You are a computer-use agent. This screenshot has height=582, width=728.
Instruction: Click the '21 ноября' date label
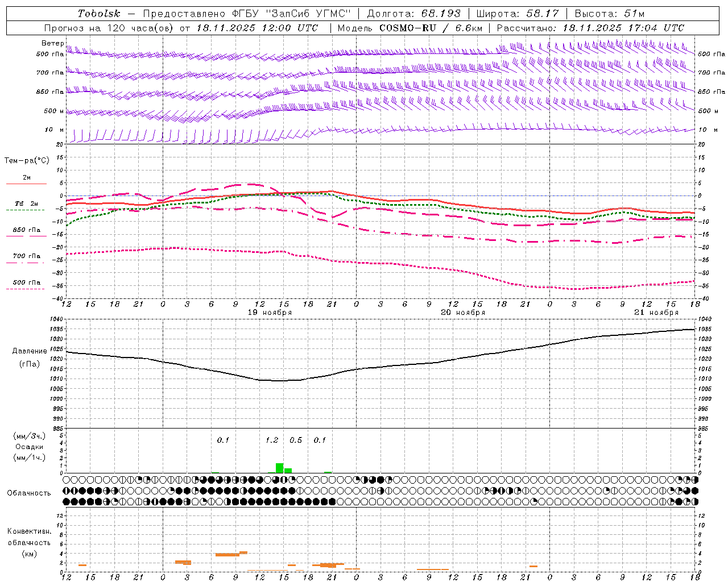pos(656,313)
